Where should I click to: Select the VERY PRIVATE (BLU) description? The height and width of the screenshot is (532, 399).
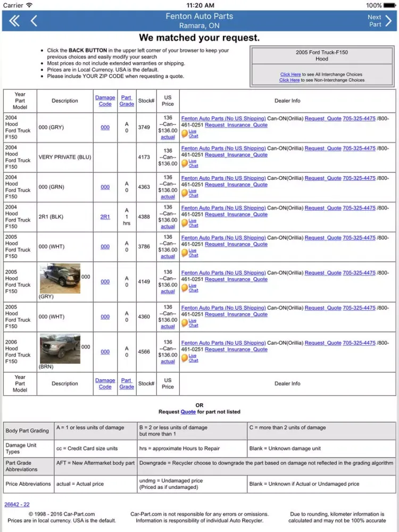[65, 157]
